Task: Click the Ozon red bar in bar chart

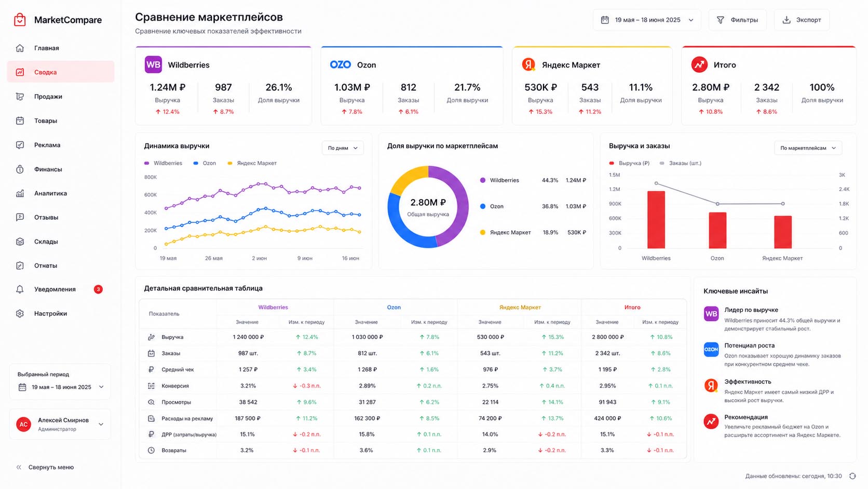Action: [717, 230]
